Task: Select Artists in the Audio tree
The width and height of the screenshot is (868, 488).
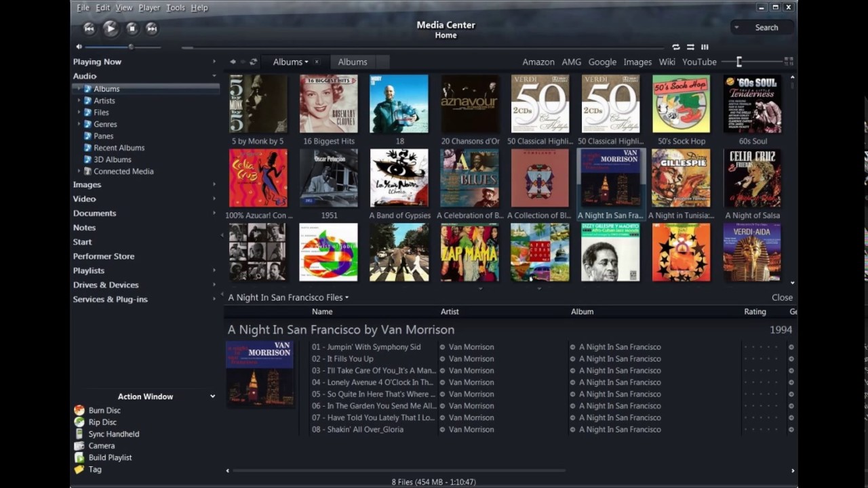Action: (x=104, y=100)
